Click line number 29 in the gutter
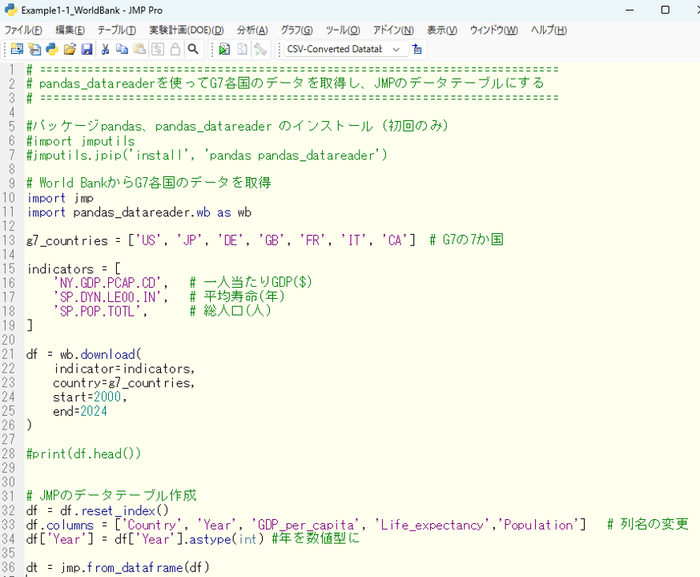Screen dimensions: 700x577 [x=8, y=468]
